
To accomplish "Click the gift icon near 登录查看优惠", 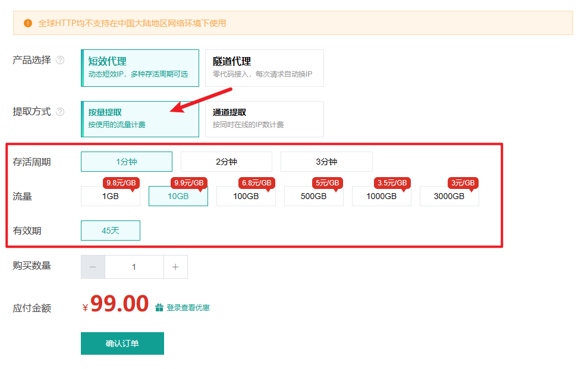I will coord(159,308).
